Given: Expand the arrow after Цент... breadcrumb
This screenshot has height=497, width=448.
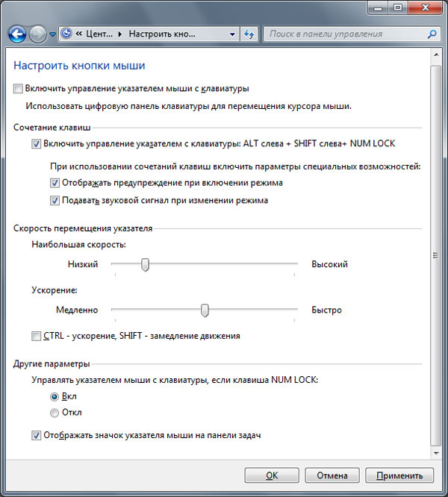Looking at the screenshot, I should tap(120, 34).
